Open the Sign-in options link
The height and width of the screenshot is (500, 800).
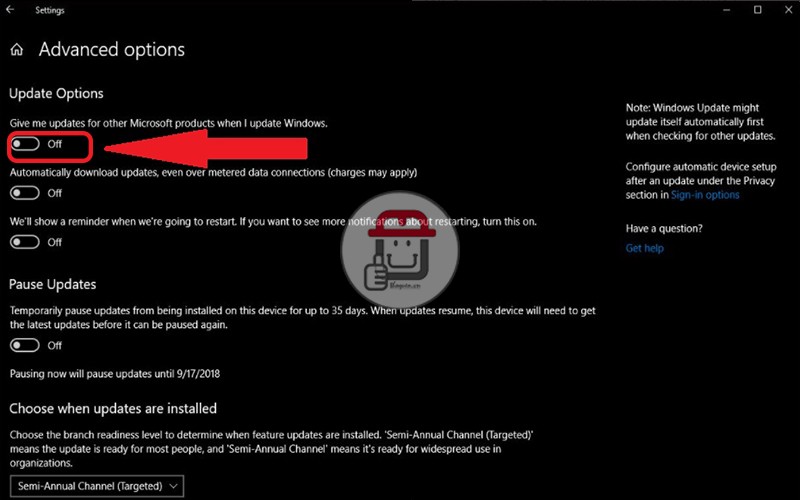click(x=705, y=195)
